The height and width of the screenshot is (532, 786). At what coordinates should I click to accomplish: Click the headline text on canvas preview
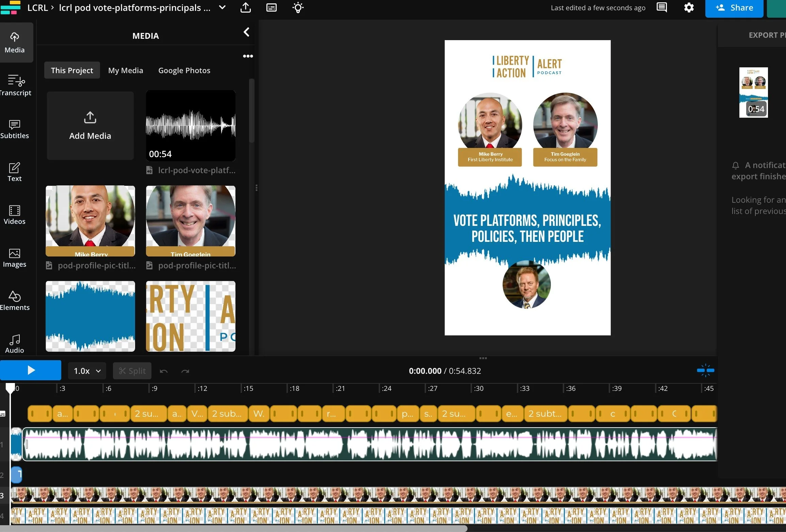[527, 228]
